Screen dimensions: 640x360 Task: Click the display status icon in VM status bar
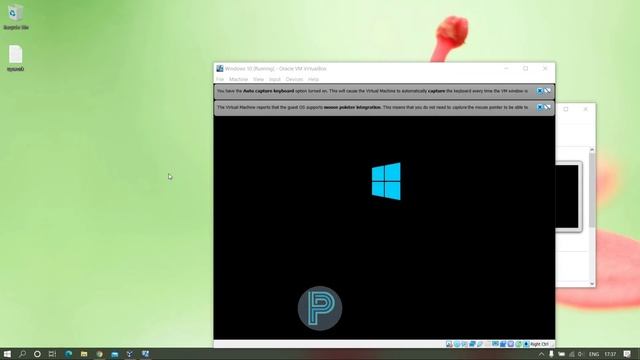tap(495, 344)
